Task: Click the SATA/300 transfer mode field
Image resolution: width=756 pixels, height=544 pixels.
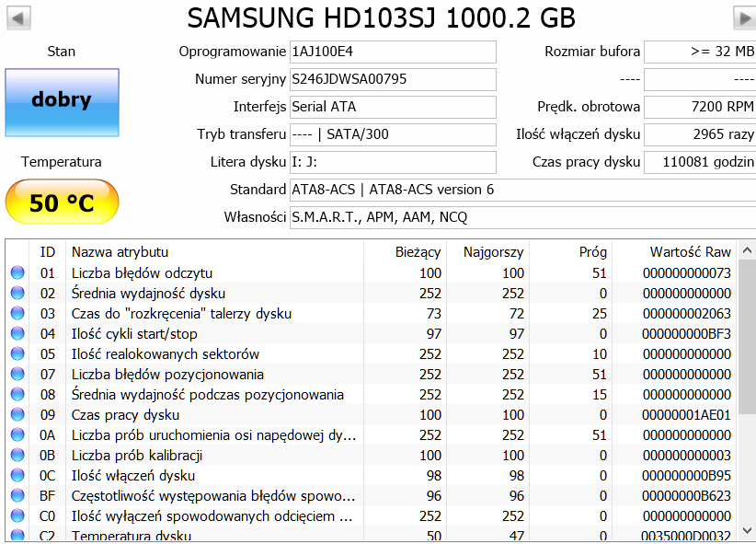Action: [392, 134]
